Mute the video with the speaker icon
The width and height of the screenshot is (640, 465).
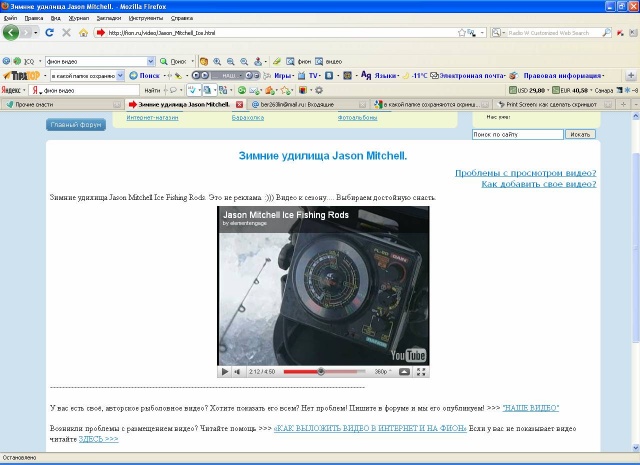click(x=238, y=372)
